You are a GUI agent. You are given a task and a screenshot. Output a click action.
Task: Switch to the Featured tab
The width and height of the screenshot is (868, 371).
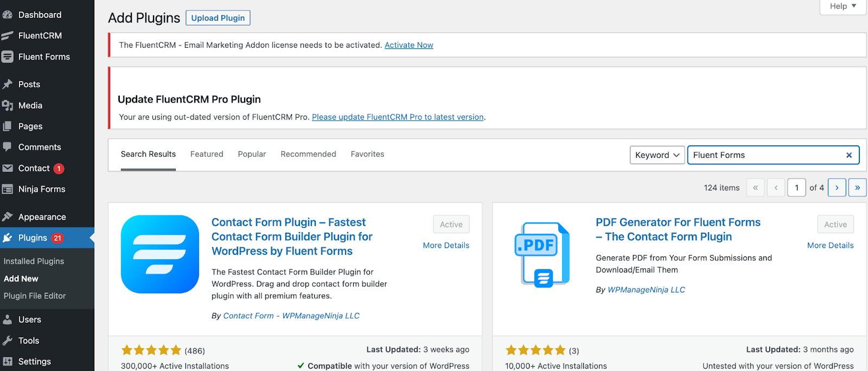207,154
